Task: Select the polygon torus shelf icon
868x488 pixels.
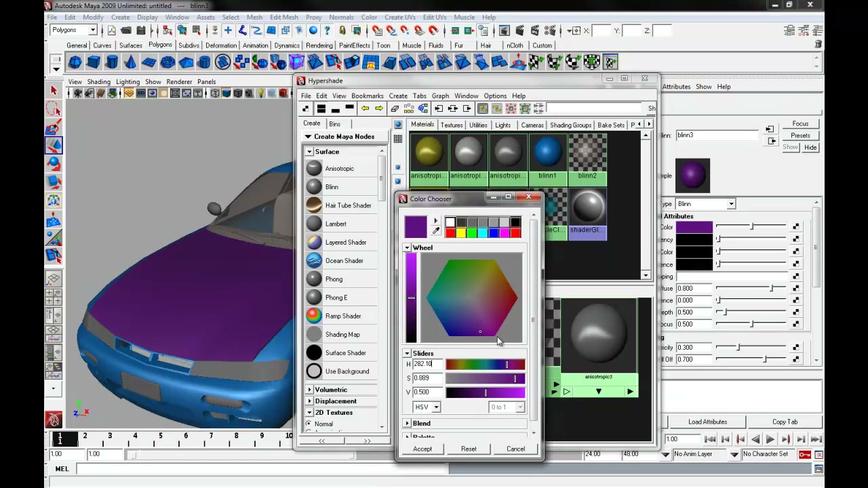Action: 167,62
